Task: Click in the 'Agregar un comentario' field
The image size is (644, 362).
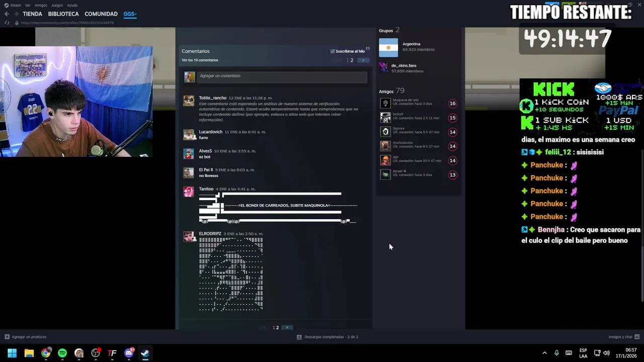Action: tap(282, 76)
